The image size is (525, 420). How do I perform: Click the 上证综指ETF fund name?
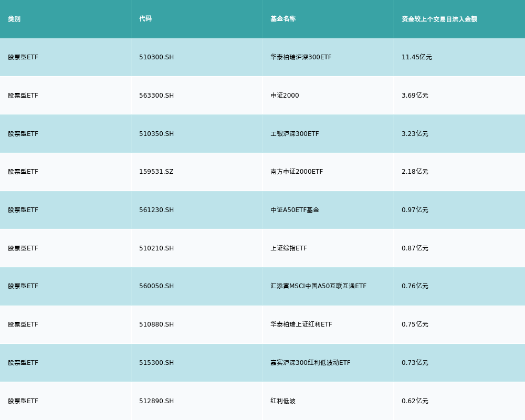289,248
